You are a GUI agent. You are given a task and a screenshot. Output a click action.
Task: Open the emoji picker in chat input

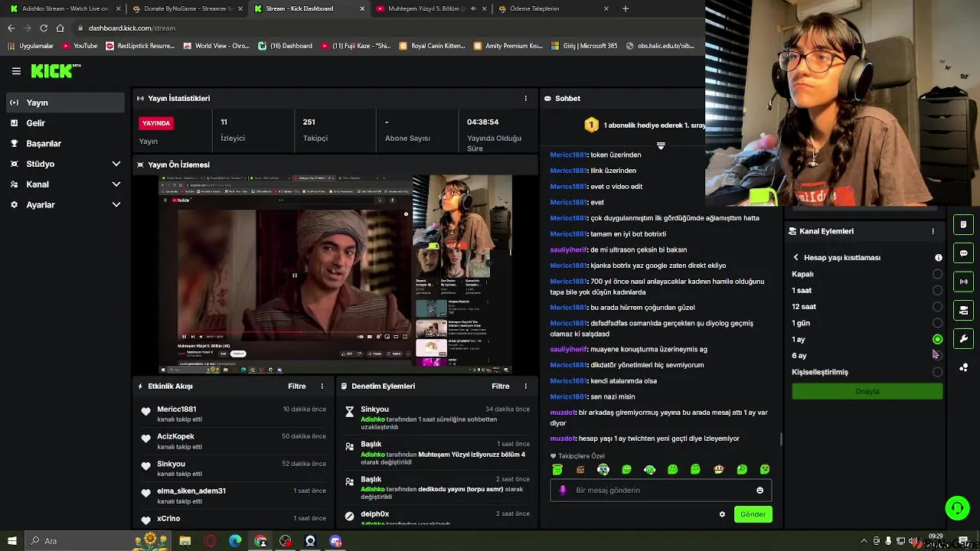(x=759, y=491)
